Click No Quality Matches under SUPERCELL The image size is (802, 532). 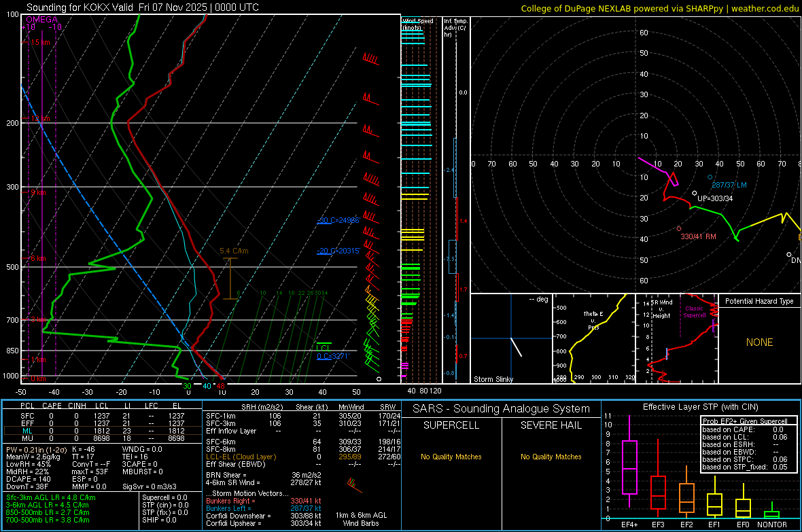451,457
